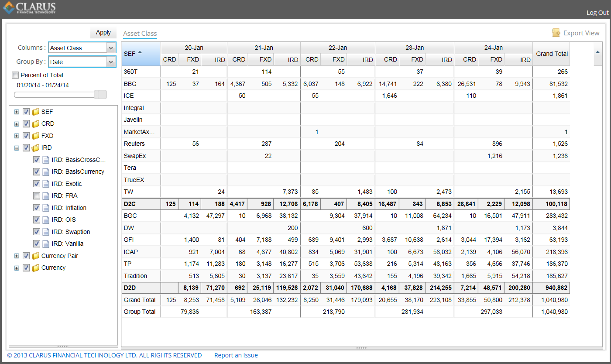Click the 20-Jan column group header
Viewport: 611px width, 364px height.
(194, 48)
